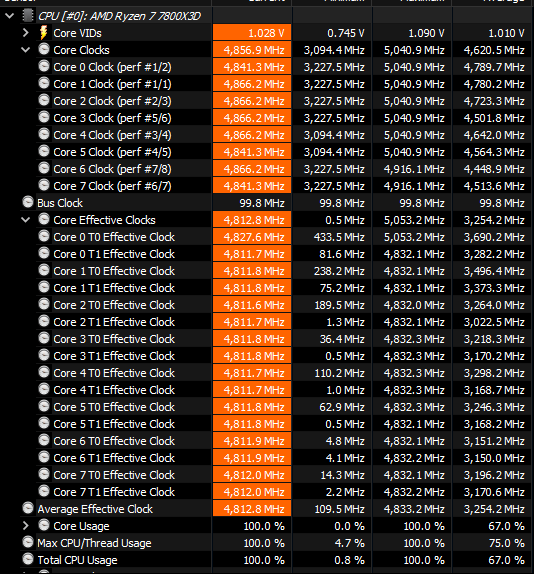This screenshot has width=534, height=574.
Task: Collapse the Core Clocks group
Action: [26, 50]
